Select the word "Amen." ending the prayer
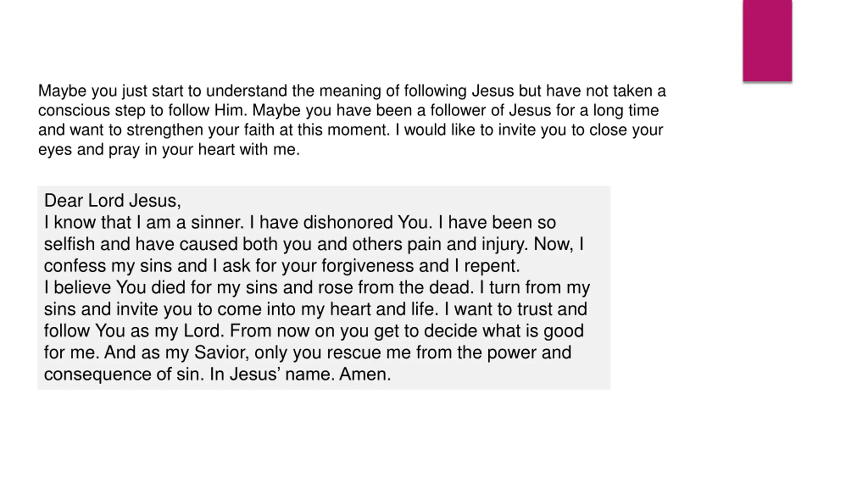This screenshot has height=488, width=868. pyautogui.click(x=365, y=374)
